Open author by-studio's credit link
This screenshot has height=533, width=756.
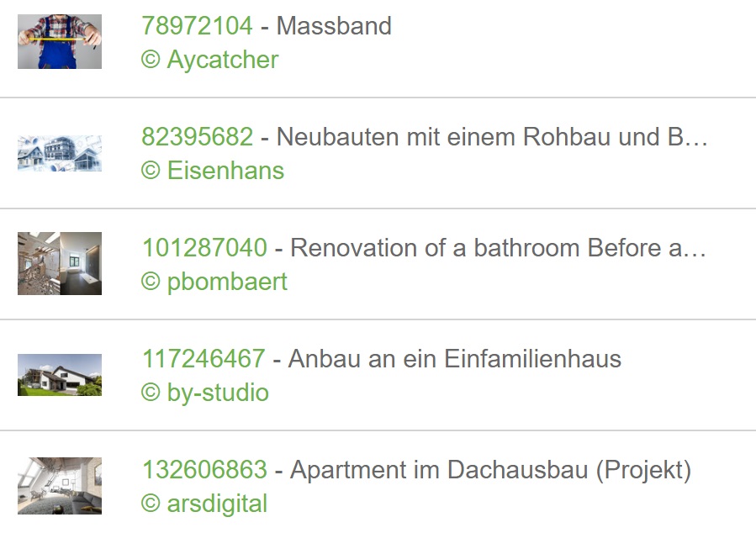pos(205,393)
